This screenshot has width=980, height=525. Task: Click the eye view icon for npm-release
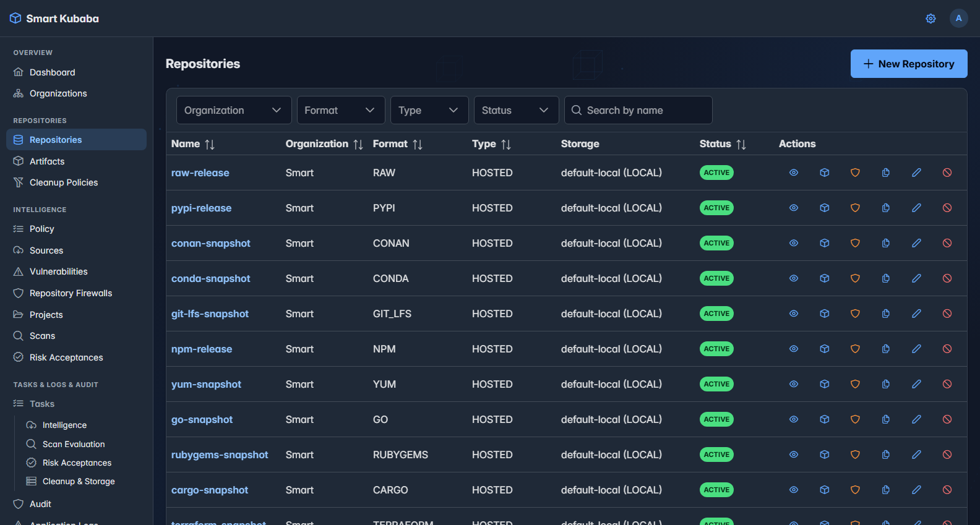(x=794, y=349)
